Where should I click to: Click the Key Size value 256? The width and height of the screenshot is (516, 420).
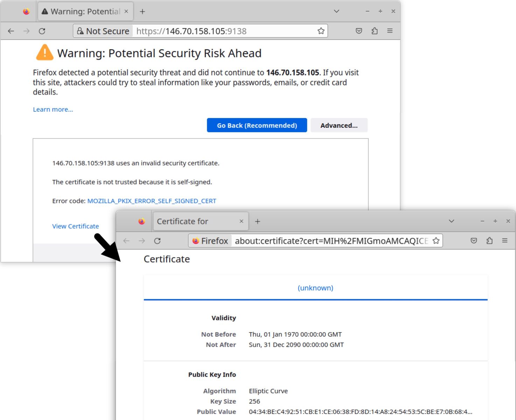(254, 401)
